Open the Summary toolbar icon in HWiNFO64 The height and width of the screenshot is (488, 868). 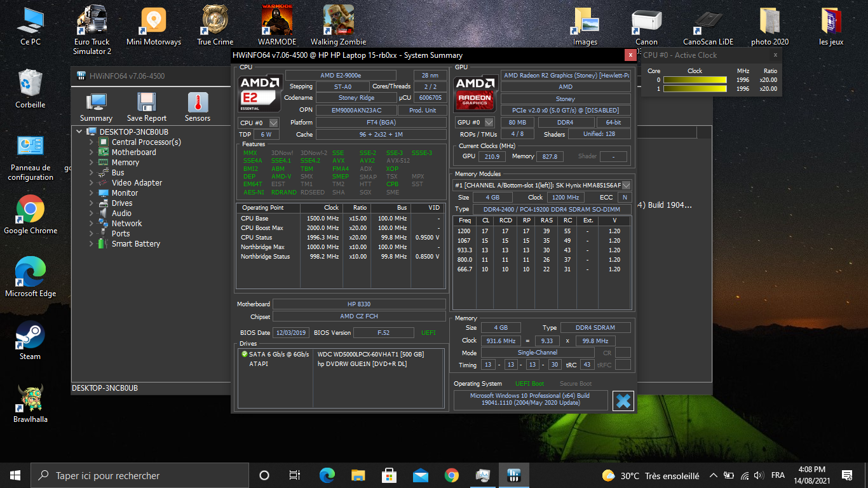[x=96, y=107]
